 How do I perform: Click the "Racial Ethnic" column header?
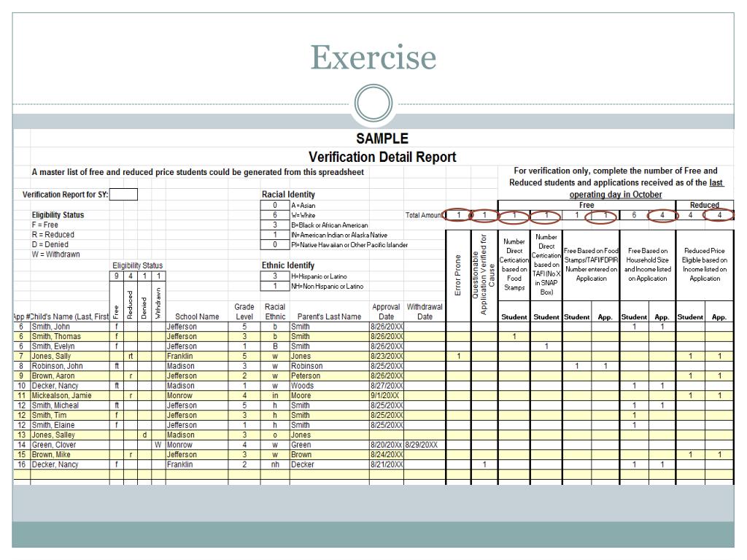coord(275,312)
